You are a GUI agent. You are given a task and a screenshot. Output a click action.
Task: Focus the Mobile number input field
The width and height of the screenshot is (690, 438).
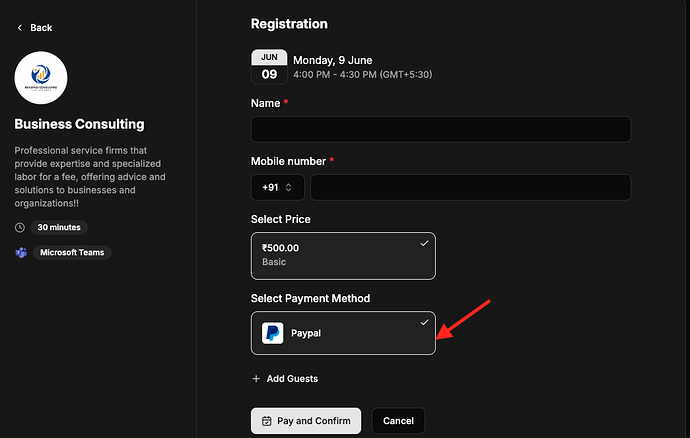tap(470, 188)
